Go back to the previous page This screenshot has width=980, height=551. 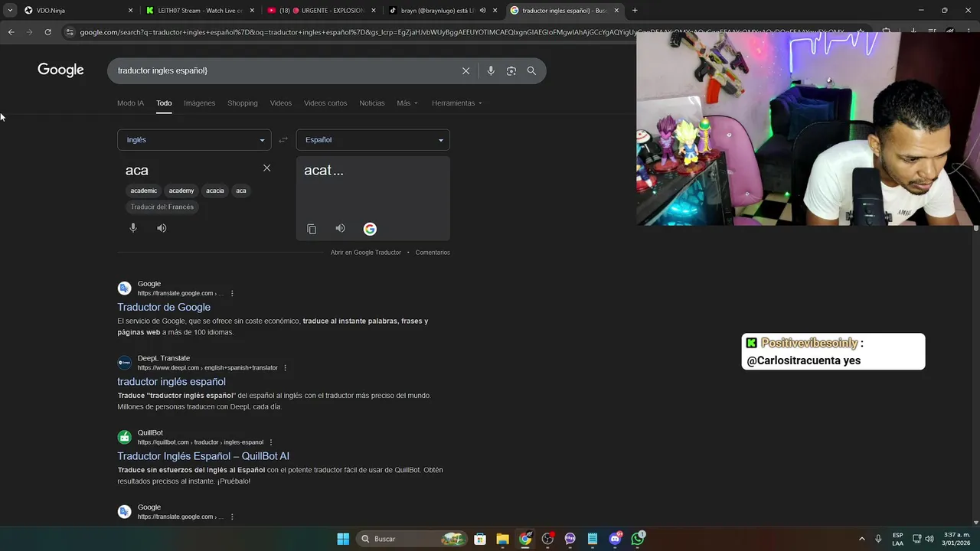[x=11, y=32]
